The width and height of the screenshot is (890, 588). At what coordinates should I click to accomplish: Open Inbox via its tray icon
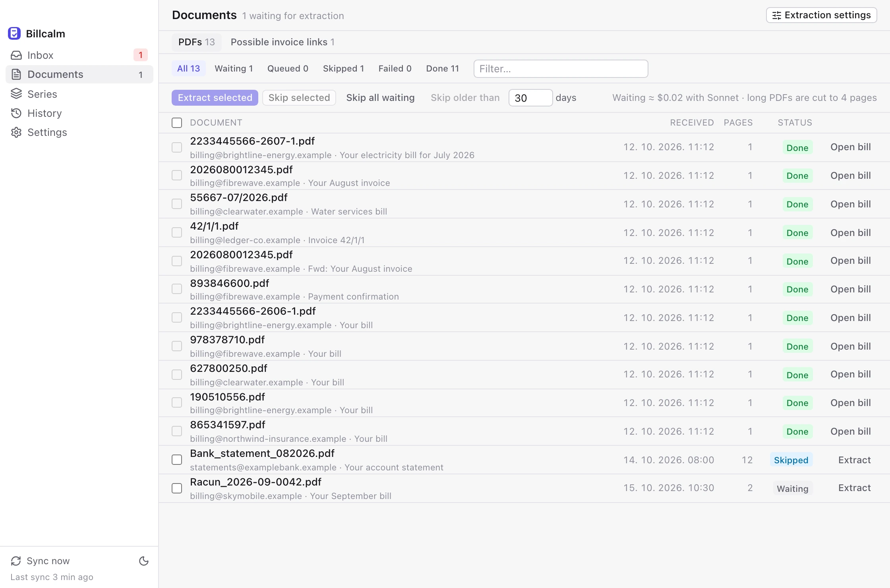tap(16, 55)
